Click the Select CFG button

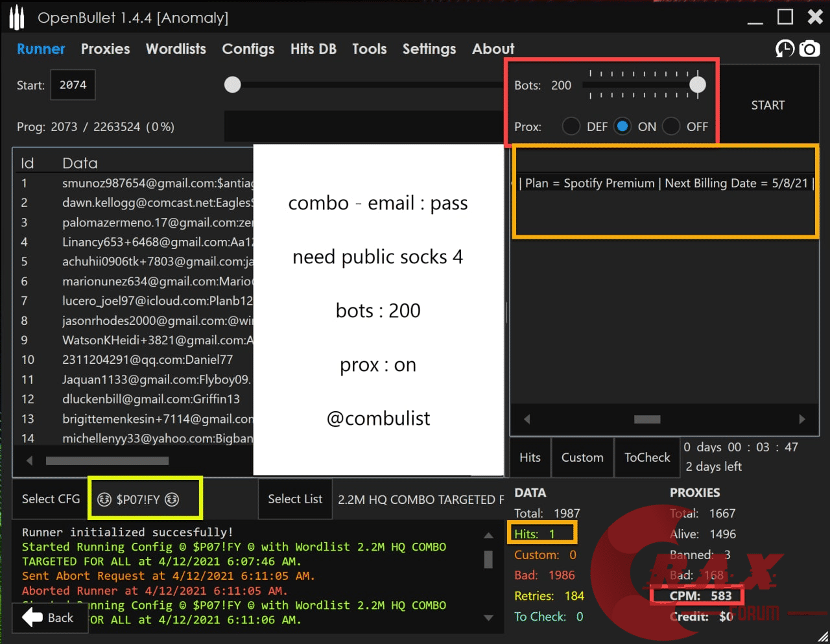pyautogui.click(x=51, y=499)
